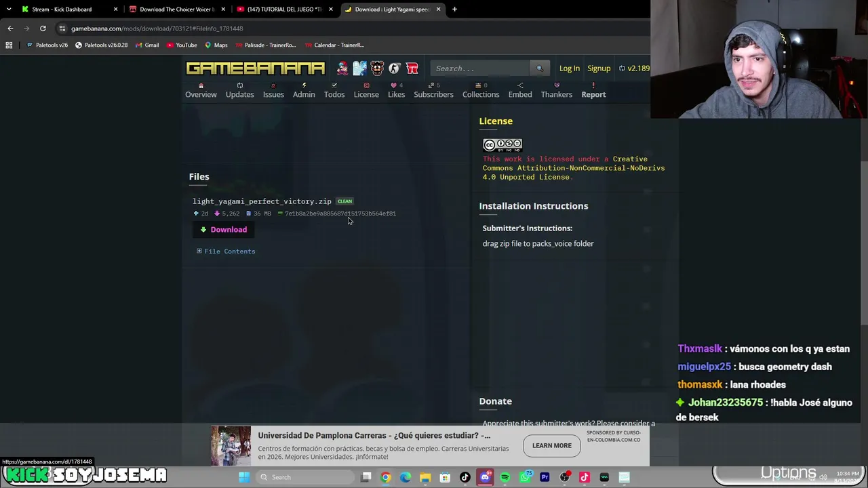This screenshot has height=488, width=868.
Task: Open a new browser tab
Action: (x=454, y=9)
